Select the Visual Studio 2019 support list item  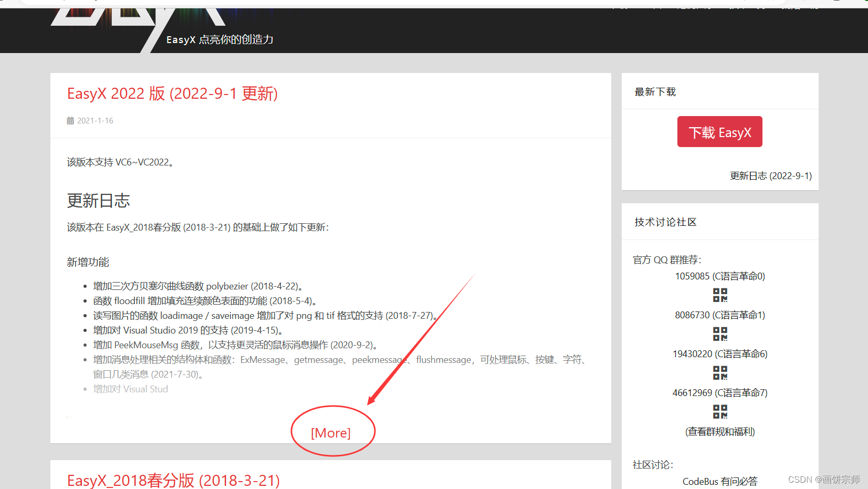(x=189, y=330)
